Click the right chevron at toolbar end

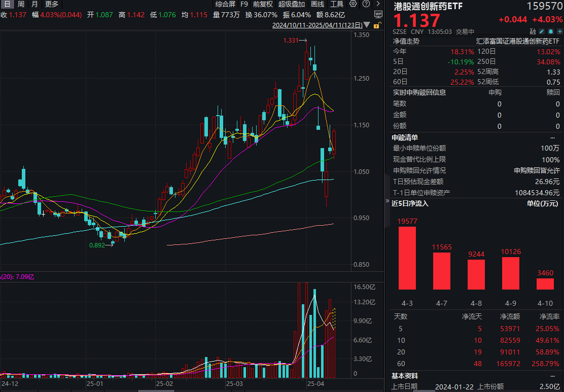(x=377, y=4)
